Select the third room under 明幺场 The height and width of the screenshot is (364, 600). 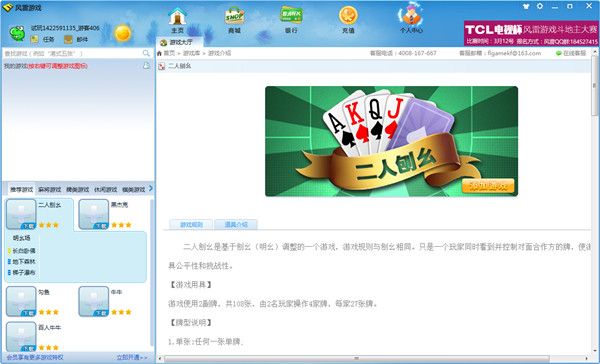point(24,273)
